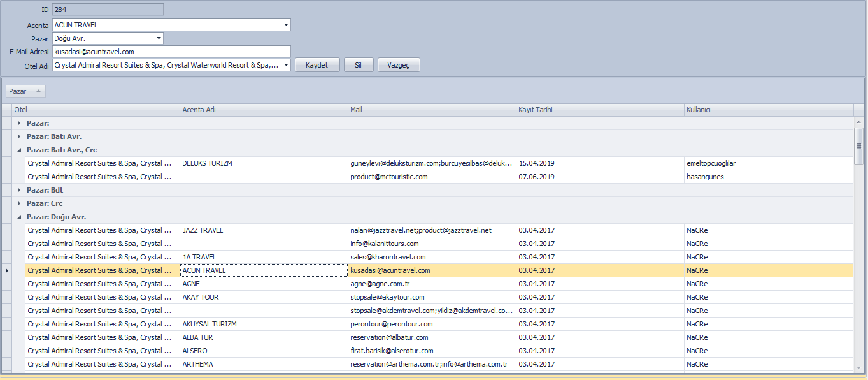Sort by the Acenta Adı column header
The width and height of the screenshot is (868, 380).
(x=264, y=110)
